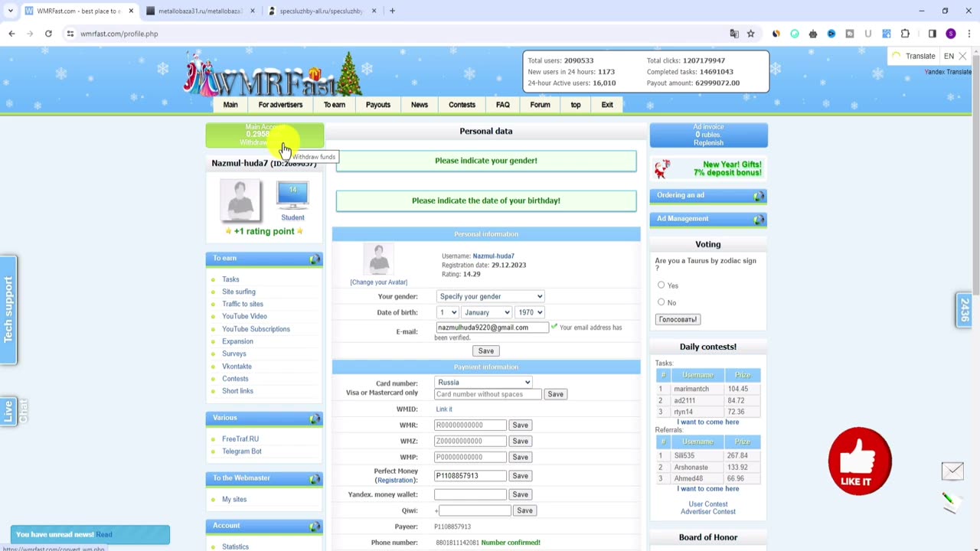Open the To earn menu
Viewport: 980px width, 551px height.
[x=334, y=105]
